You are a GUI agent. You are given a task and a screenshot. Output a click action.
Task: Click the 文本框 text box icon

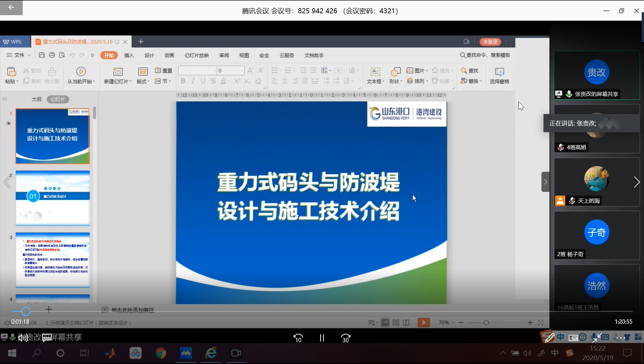point(375,72)
